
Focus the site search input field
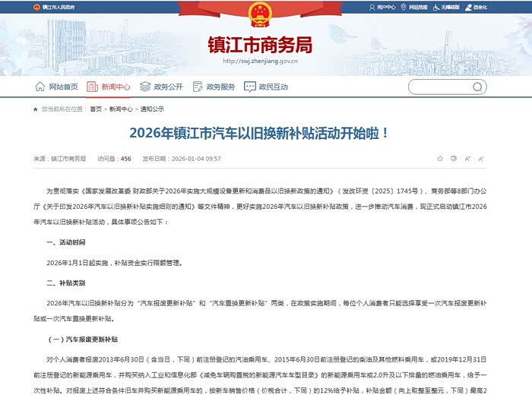click(x=440, y=87)
